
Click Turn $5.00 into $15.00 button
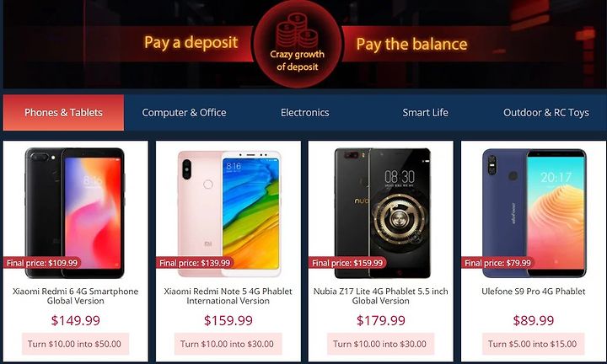pos(533,344)
